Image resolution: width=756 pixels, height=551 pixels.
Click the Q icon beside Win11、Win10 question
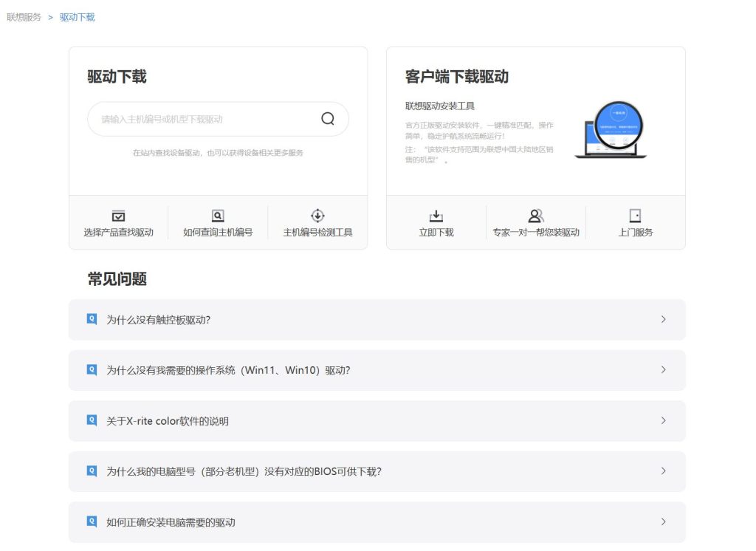pos(92,369)
